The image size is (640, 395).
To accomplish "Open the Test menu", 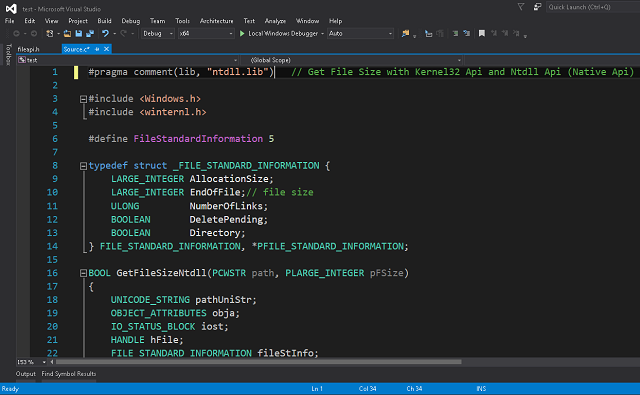I will point(249,21).
